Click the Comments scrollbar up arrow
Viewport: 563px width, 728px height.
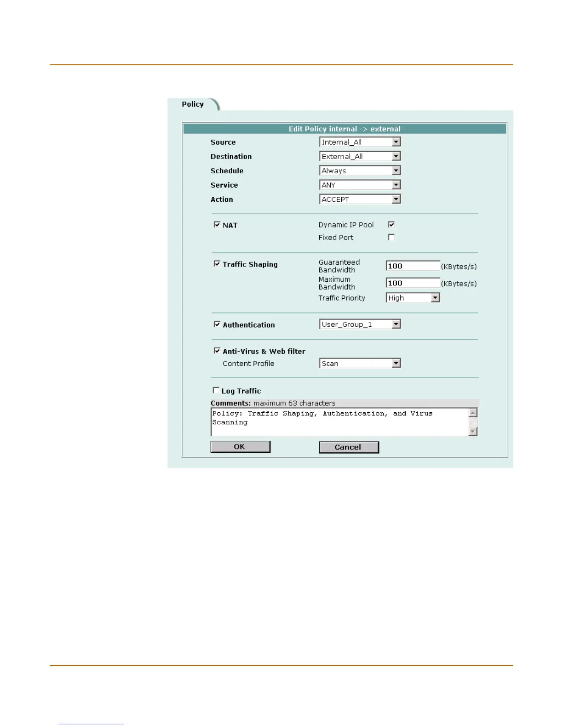(x=473, y=413)
